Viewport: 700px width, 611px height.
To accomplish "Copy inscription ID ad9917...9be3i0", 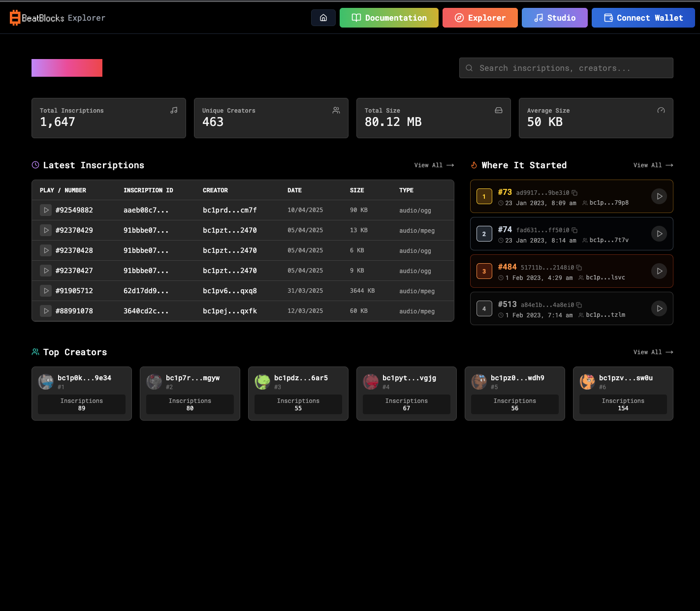I will 574,193.
